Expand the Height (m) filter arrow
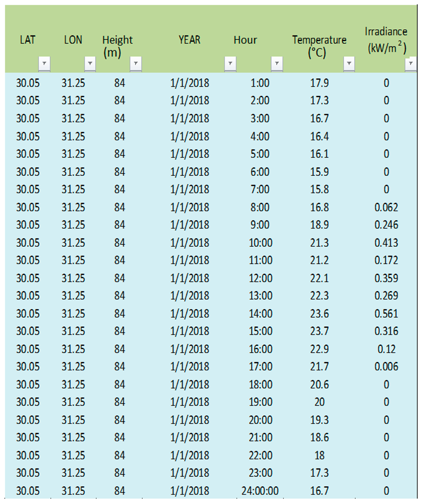This screenshot has width=421, height=504. 135,64
